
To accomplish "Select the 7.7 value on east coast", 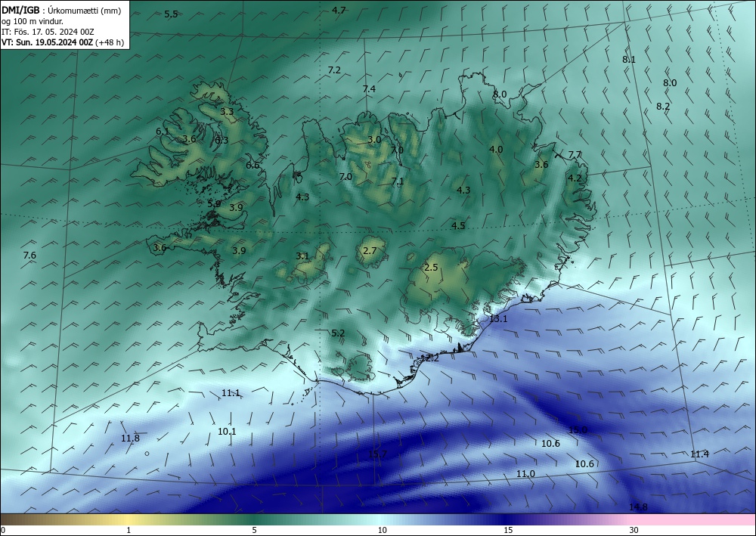I will pyautogui.click(x=575, y=154).
